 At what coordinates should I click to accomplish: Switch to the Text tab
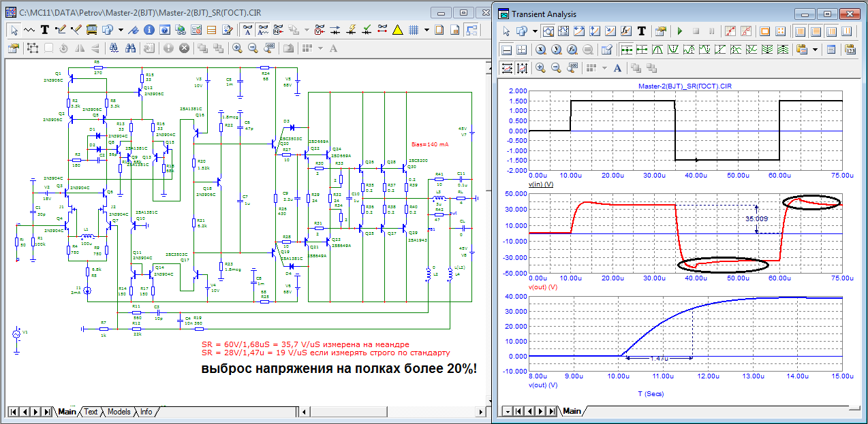tap(91, 412)
